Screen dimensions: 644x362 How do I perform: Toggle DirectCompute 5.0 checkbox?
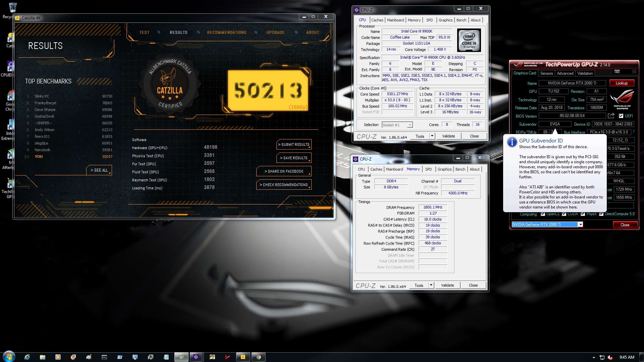(601, 214)
